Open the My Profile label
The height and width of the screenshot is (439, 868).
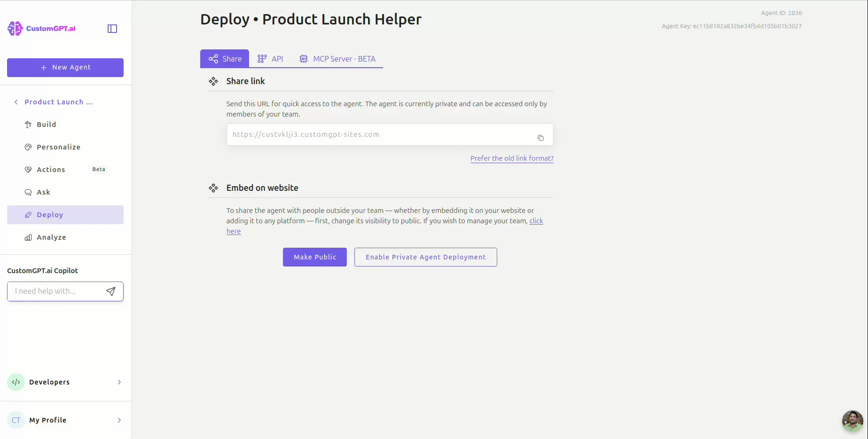(x=48, y=420)
